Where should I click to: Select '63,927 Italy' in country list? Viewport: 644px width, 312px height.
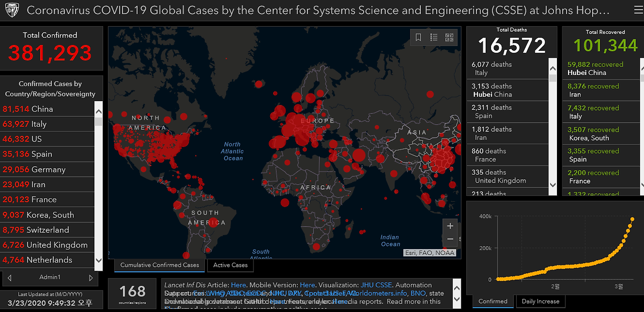pos(47,124)
